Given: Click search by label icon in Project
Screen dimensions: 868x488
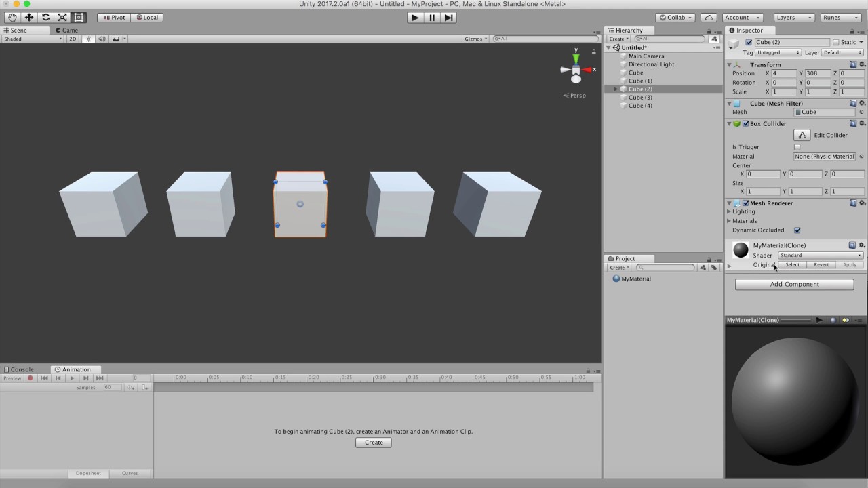Looking at the screenshot, I should pyautogui.click(x=714, y=268).
